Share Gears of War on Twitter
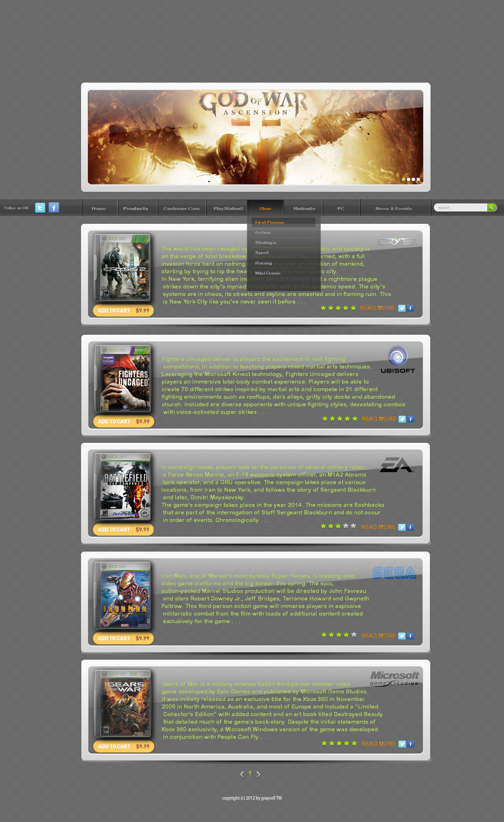504x822 pixels. 402,744
